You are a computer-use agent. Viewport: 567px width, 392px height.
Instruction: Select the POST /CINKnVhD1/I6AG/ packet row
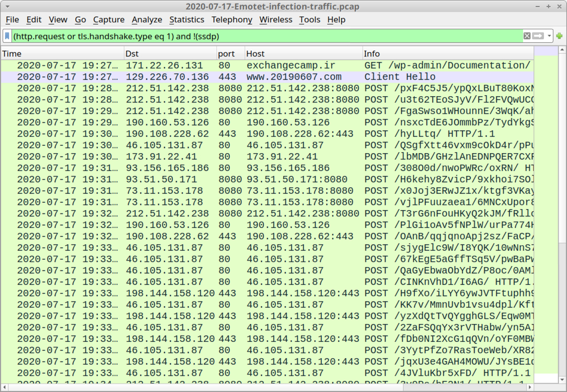pos(267,282)
